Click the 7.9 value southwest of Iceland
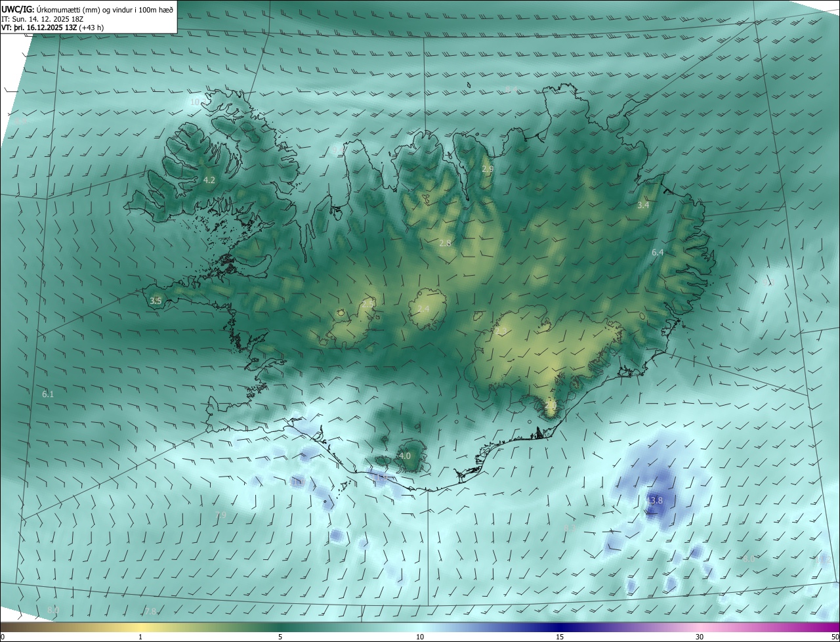Viewport: 840px width, 642px height. (220, 515)
